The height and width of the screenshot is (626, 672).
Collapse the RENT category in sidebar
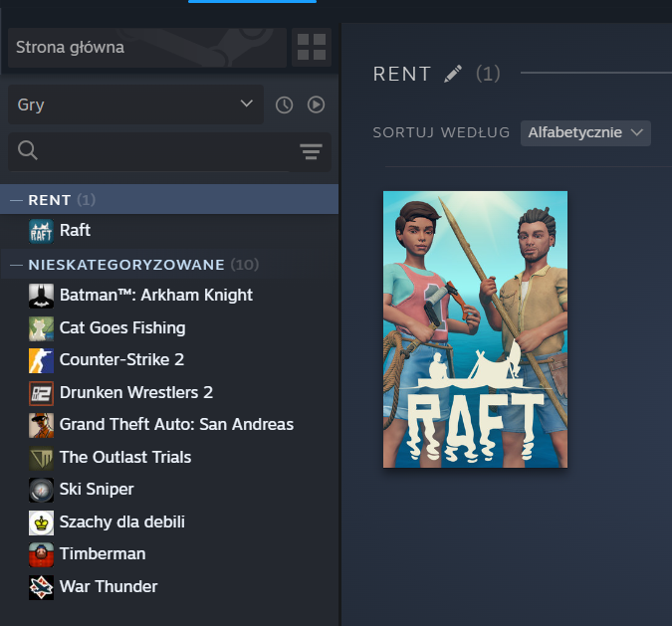pos(16,200)
